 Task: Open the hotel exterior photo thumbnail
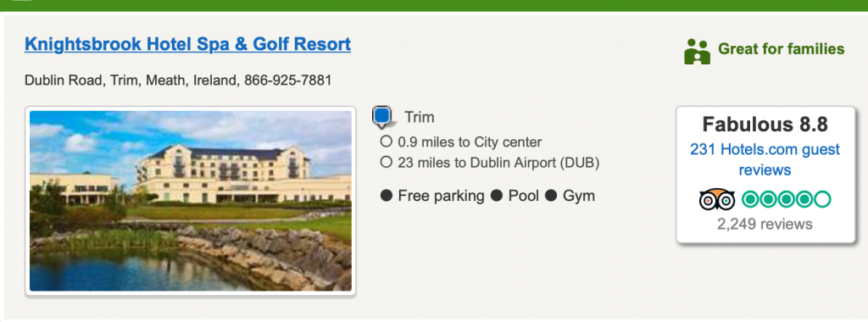pyautogui.click(x=191, y=201)
